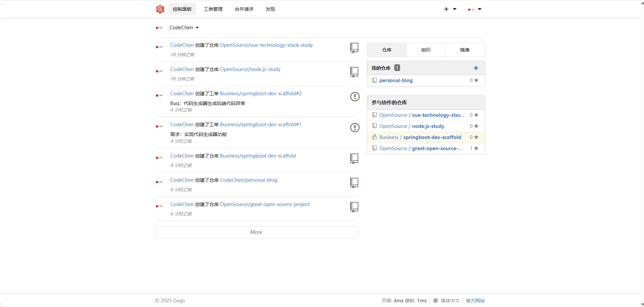The image size is (644, 307).
Task: Open the personal-blog repository in My Repositories
Action: 396,80
